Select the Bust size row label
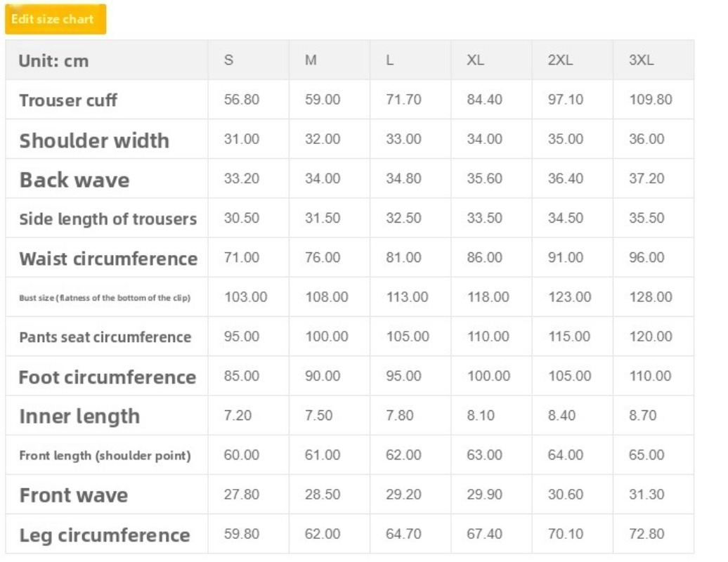Viewport: 728px width, 562px height. (105, 297)
